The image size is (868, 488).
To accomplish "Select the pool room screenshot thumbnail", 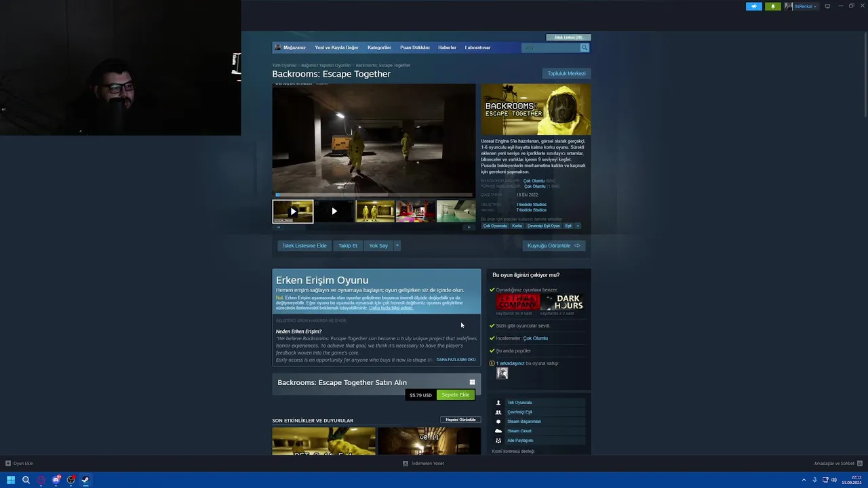I will [456, 211].
